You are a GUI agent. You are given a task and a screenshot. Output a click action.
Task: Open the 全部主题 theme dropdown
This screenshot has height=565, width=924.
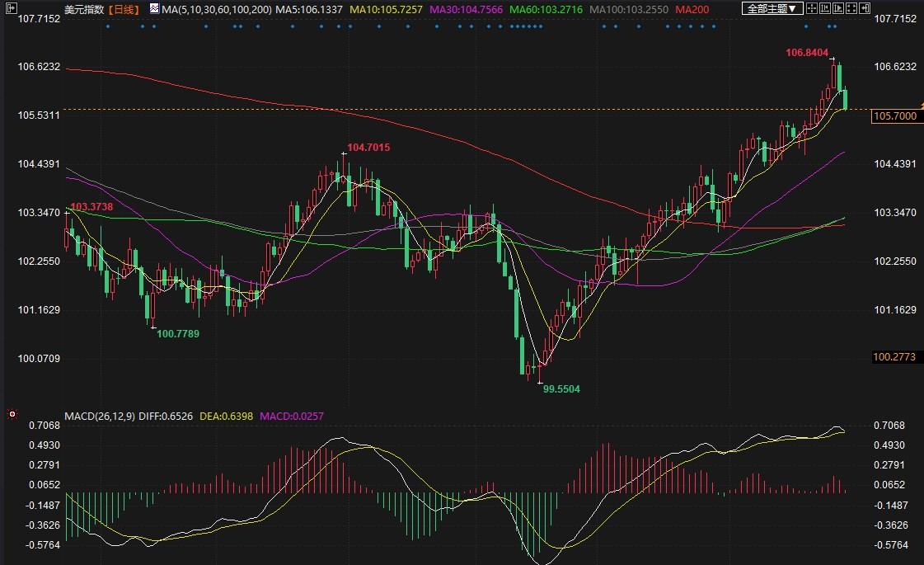(x=772, y=8)
